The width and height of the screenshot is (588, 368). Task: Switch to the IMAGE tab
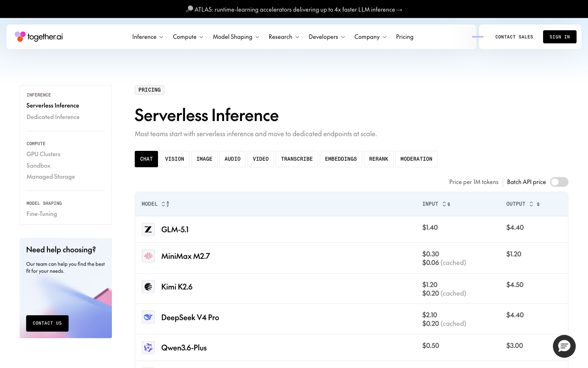pyautogui.click(x=204, y=159)
